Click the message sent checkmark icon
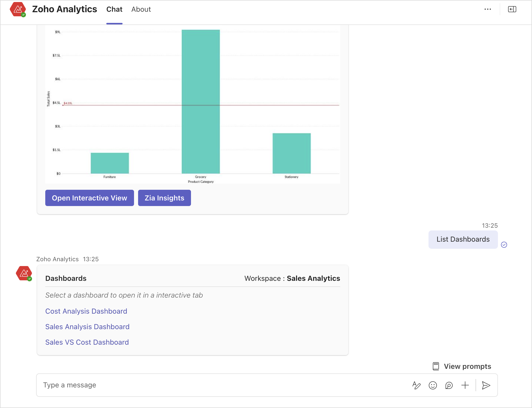Viewport: 532px width, 408px height. pos(504,245)
